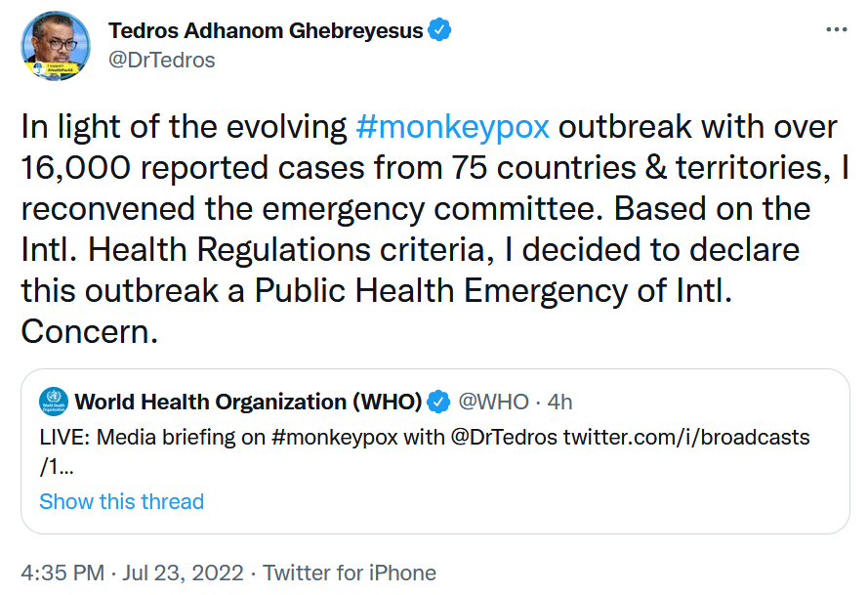Open the three-dot more options menu
The image size is (868, 595).
836,29
